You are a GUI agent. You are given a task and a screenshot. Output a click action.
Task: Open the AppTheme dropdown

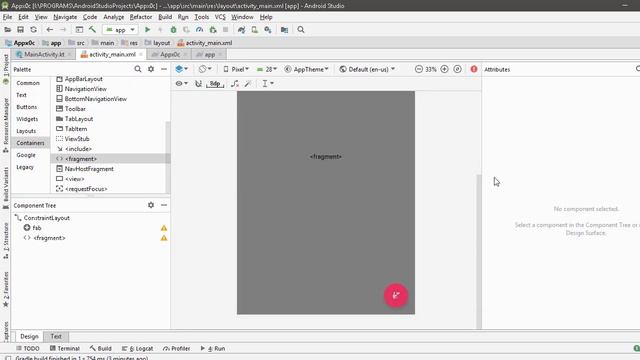click(x=306, y=69)
